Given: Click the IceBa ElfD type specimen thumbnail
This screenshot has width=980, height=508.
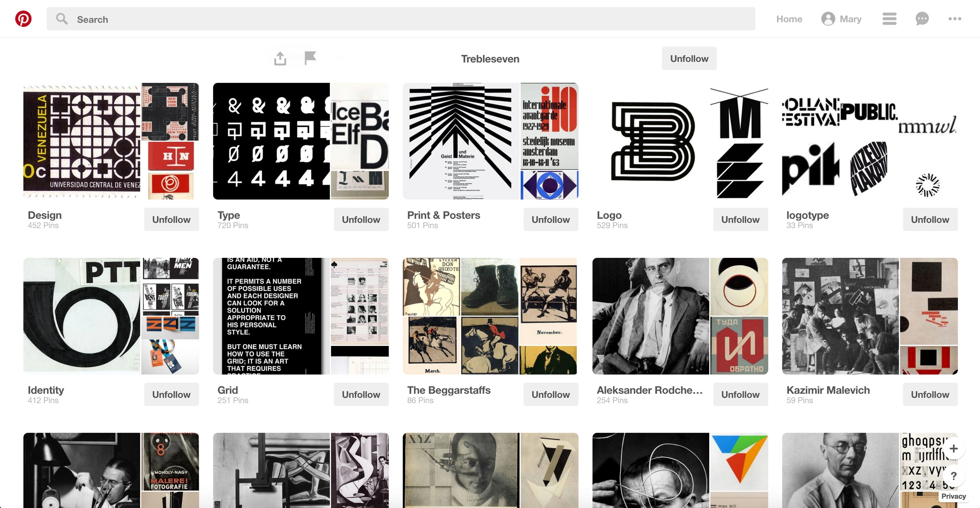Looking at the screenshot, I should (360, 126).
